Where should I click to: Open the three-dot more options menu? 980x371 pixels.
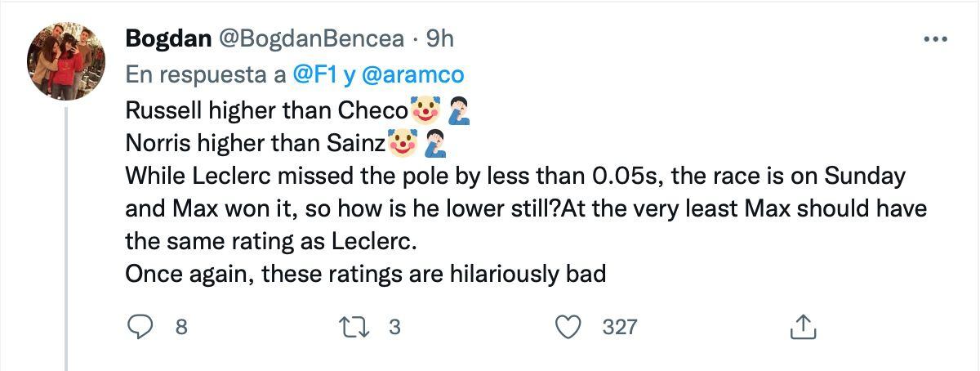click(x=934, y=38)
